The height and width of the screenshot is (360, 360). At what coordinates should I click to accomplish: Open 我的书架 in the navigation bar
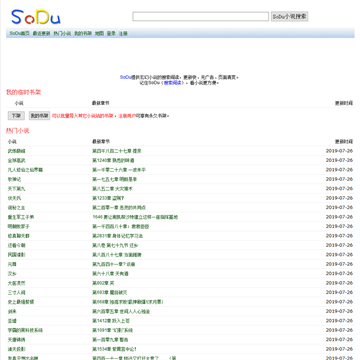tap(83, 33)
